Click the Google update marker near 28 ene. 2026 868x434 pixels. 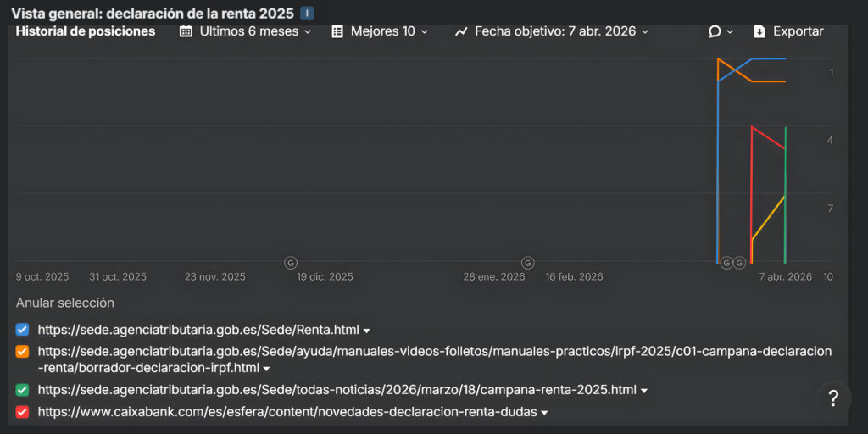pos(528,263)
